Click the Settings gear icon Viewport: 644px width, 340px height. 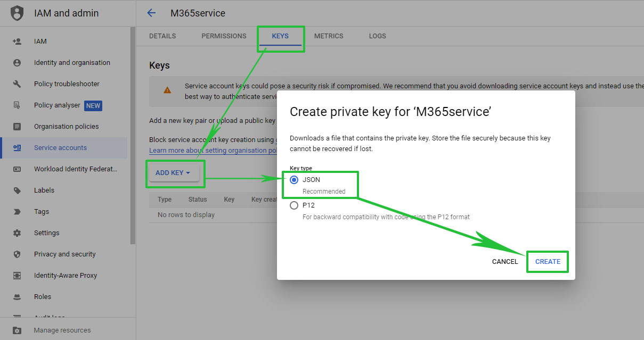[17, 233]
